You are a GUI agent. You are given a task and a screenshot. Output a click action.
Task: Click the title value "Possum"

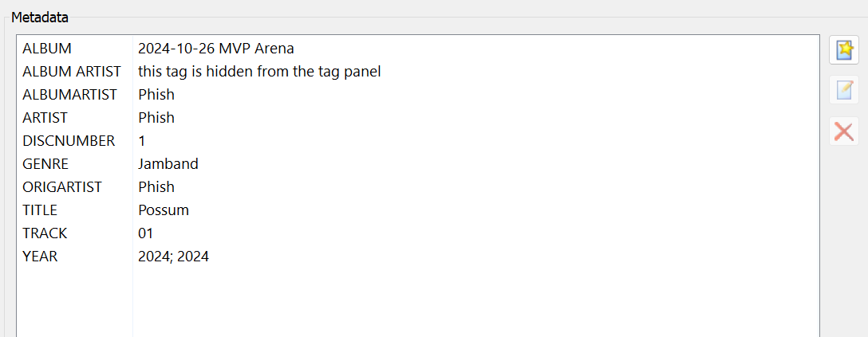pyautogui.click(x=163, y=210)
